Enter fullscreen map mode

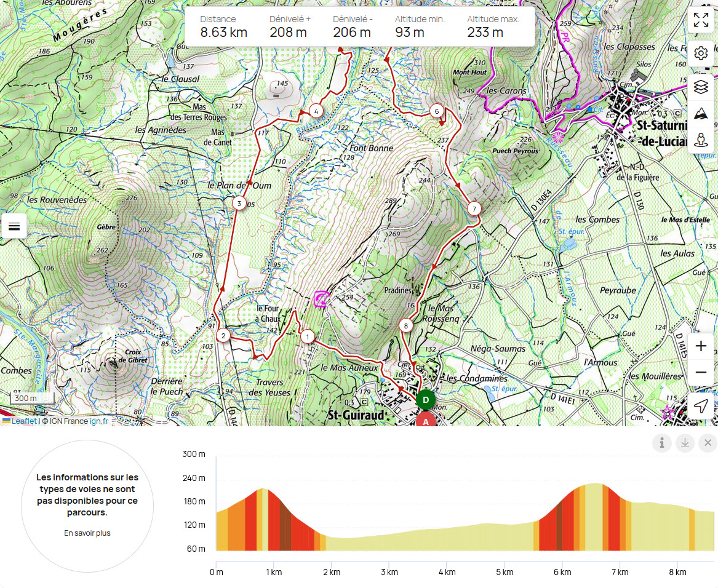click(701, 20)
